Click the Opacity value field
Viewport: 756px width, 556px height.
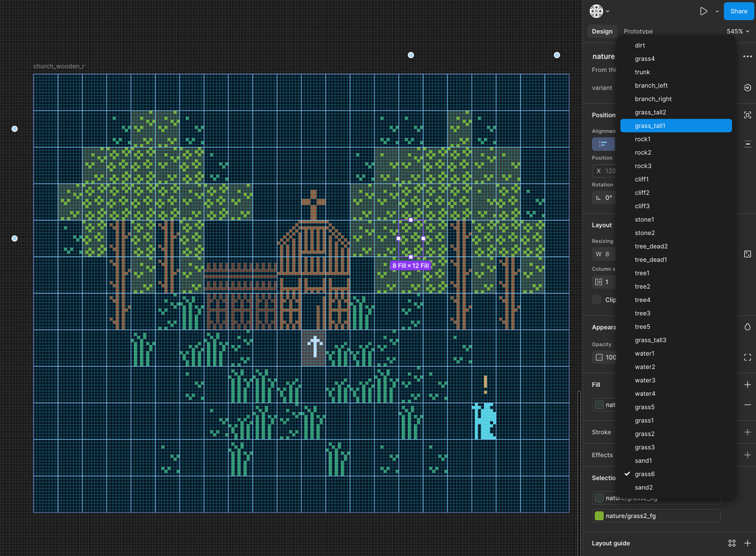point(604,357)
